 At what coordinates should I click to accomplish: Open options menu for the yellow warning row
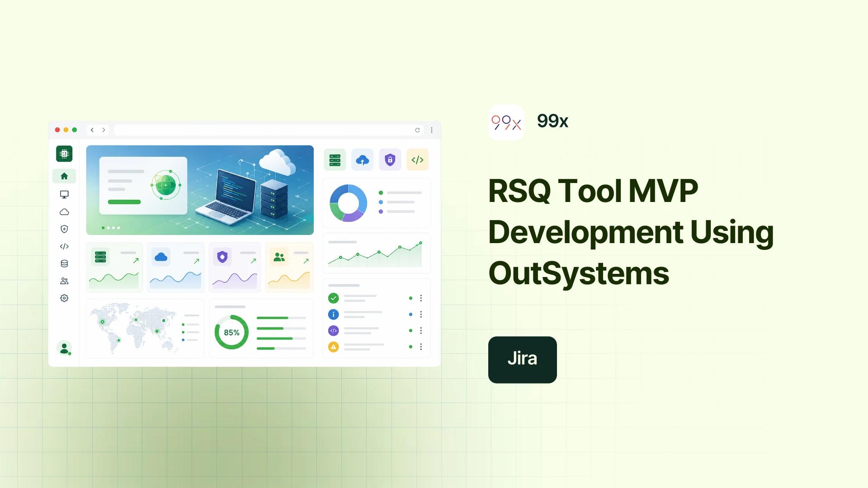pos(421,347)
